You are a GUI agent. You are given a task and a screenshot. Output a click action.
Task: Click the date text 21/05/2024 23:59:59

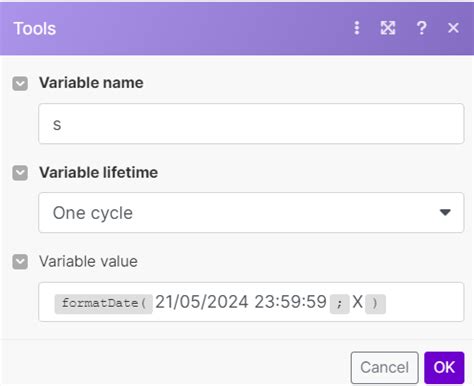click(241, 302)
